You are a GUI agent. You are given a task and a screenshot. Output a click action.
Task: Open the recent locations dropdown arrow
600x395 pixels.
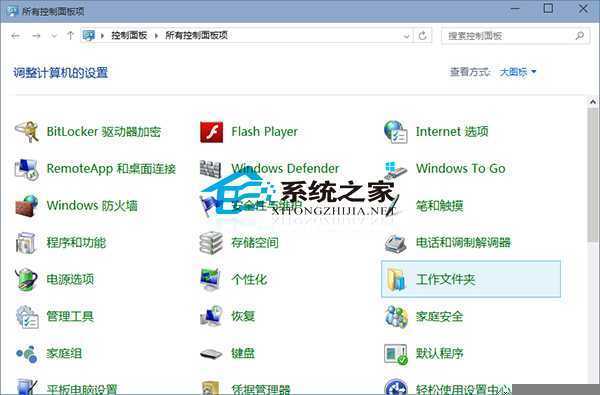54,36
